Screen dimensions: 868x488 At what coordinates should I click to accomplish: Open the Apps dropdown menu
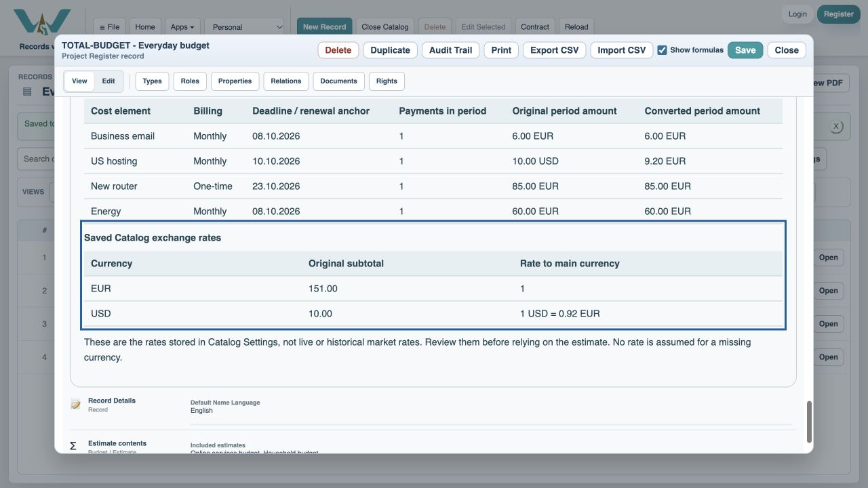tap(182, 27)
